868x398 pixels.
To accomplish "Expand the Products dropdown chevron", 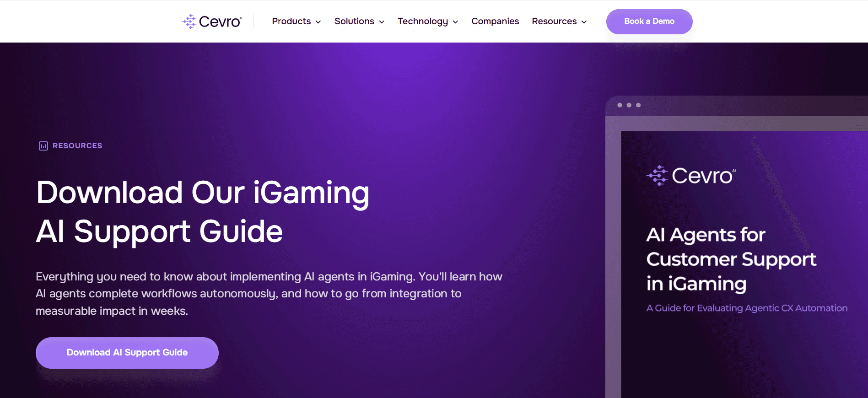I will [318, 22].
